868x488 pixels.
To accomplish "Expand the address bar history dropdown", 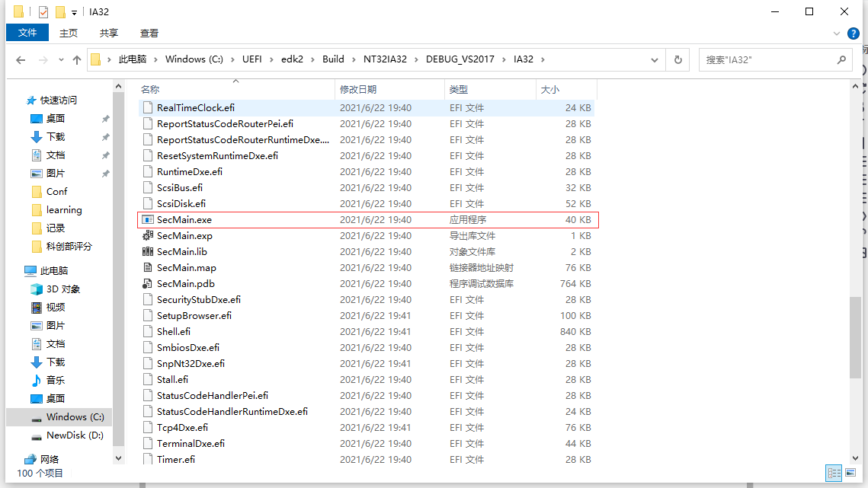I will click(x=654, y=59).
